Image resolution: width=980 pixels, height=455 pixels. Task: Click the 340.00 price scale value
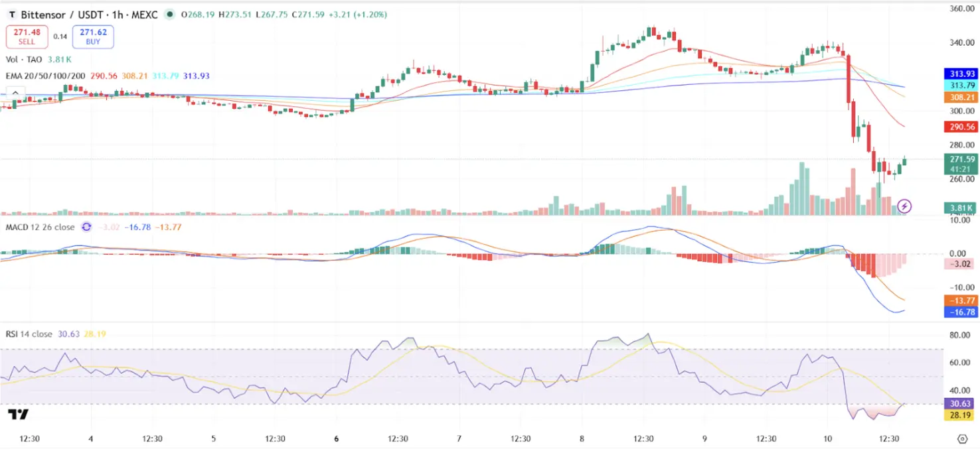click(x=961, y=42)
